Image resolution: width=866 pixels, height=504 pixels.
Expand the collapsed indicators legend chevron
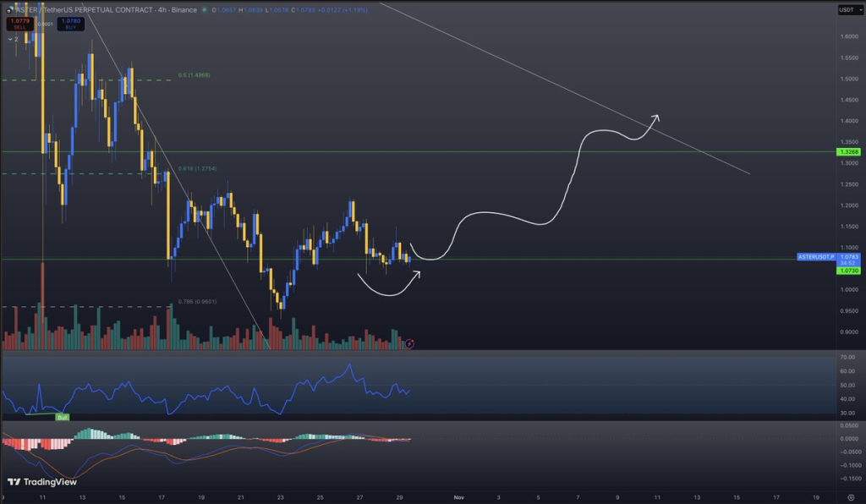pyautogui.click(x=10, y=39)
